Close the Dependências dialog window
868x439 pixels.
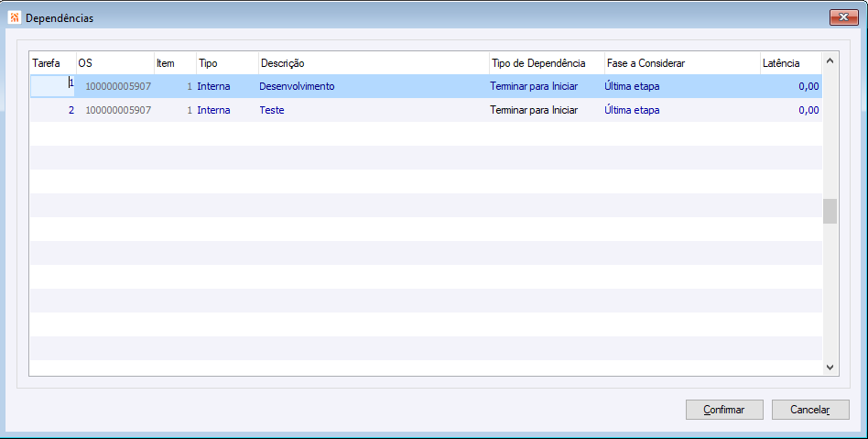click(843, 17)
